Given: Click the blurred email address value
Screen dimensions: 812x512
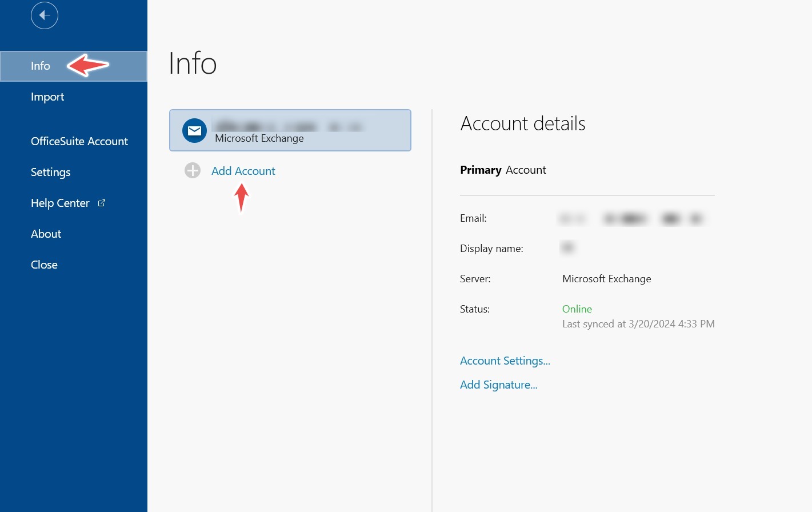Looking at the screenshot, I should tap(631, 218).
